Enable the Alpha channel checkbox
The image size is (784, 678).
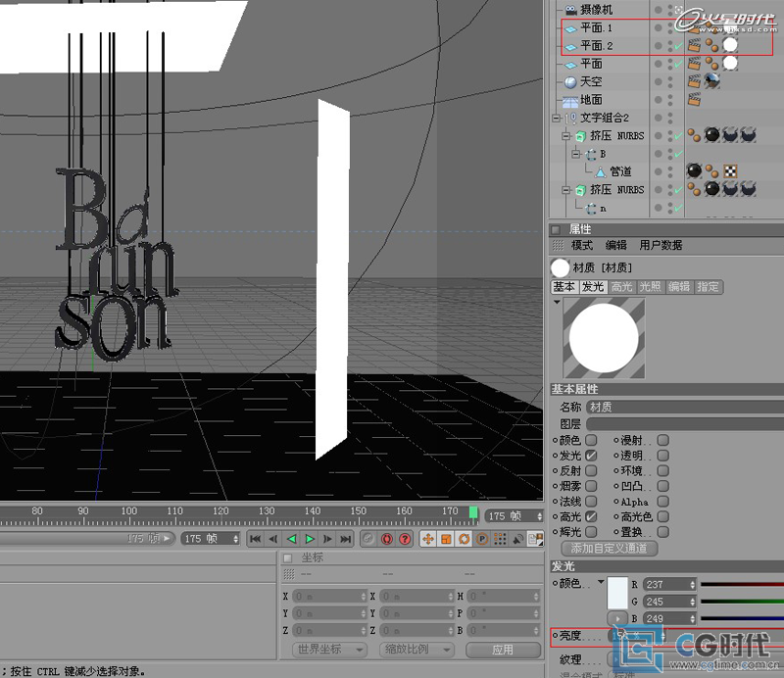(663, 501)
